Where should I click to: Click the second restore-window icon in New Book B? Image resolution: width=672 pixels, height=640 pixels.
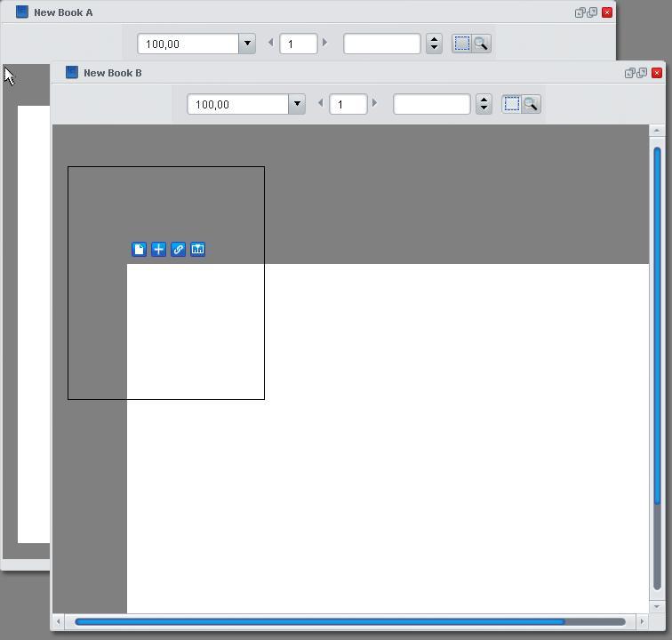pyautogui.click(x=642, y=73)
